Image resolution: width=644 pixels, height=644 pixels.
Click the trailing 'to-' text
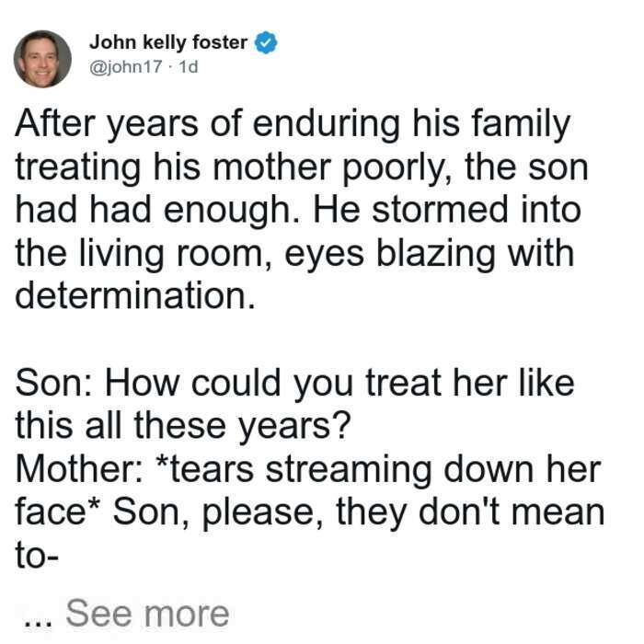[x=37, y=556]
